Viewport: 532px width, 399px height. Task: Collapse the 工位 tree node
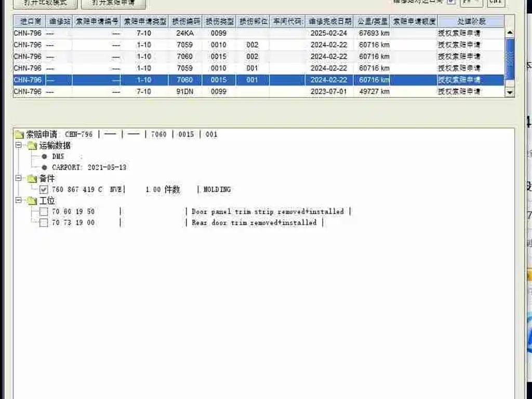tap(19, 200)
